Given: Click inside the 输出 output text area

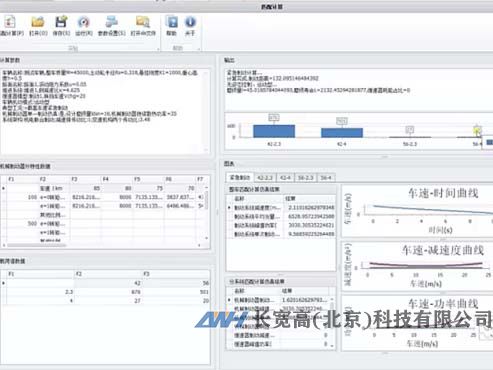Looking at the screenshot, I should [x=359, y=90].
